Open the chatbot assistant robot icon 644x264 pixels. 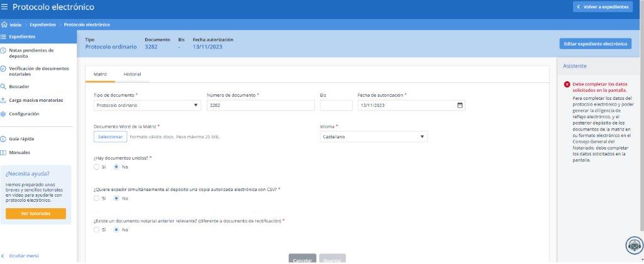pyautogui.click(x=632, y=246)
